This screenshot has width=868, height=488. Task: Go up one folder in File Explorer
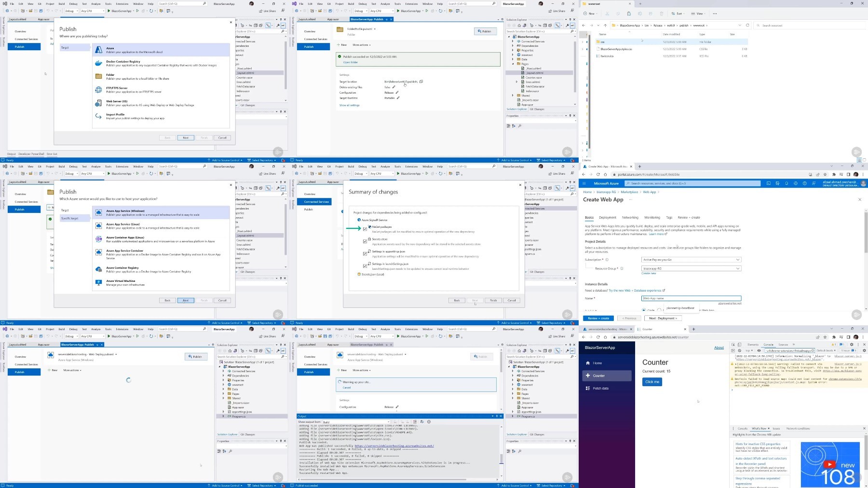[606, 26]
